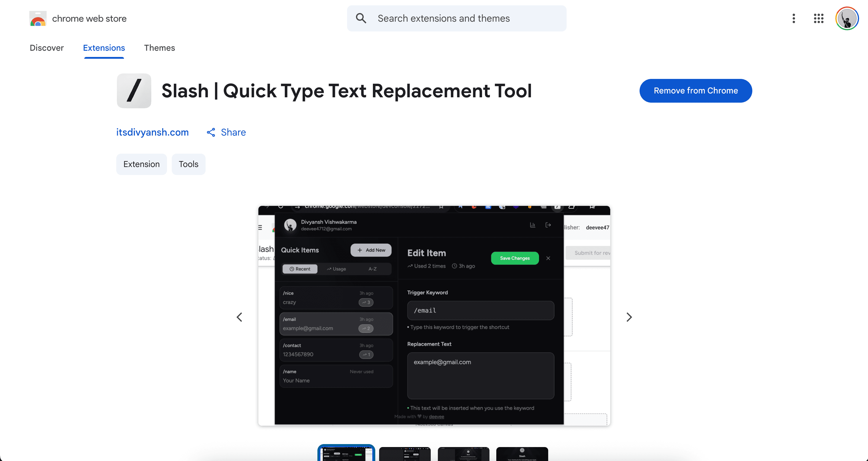Screen dimensions: 868x461
Task: Select the Extensions tab
Action: pyautogui.click(x=104, y=48)
